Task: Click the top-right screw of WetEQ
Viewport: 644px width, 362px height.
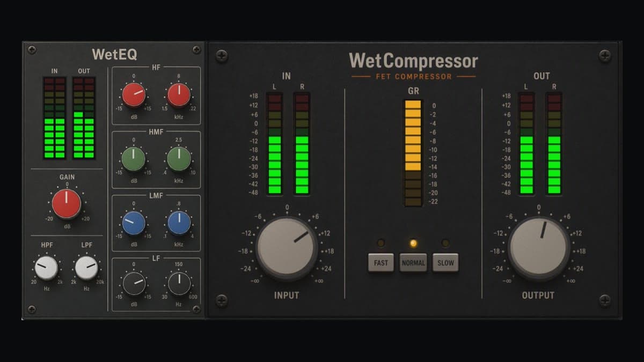Action: click(196, 50)
